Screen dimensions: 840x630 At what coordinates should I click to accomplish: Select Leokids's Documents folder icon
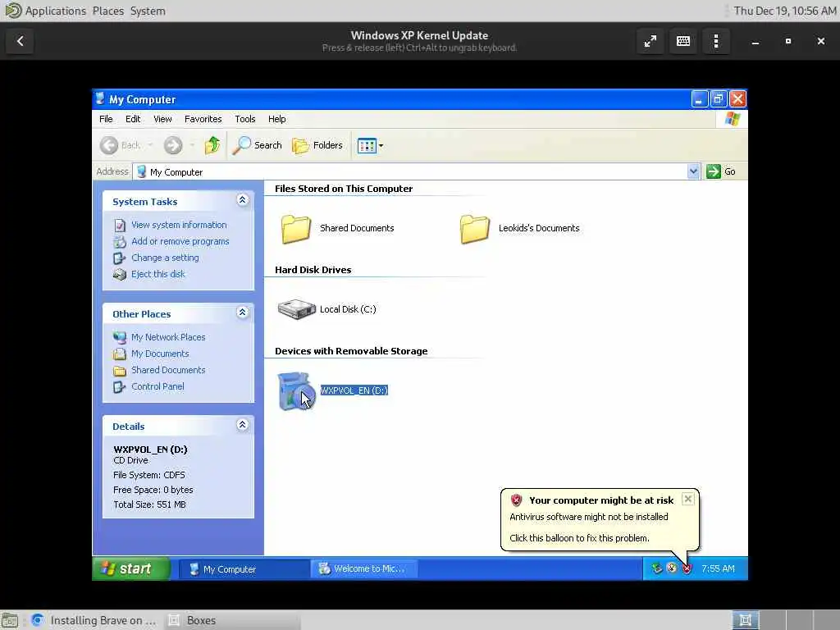tap(475, 229)
